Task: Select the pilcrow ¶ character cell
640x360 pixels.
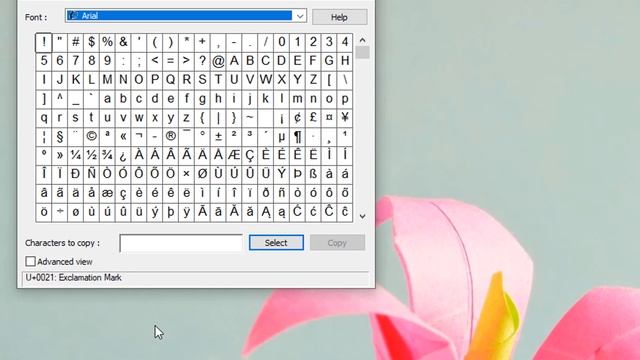Action: point(297,136)
